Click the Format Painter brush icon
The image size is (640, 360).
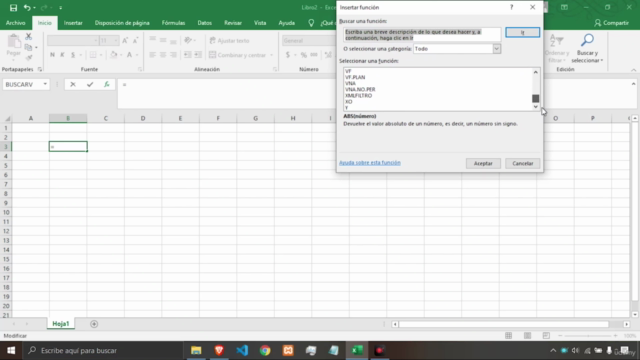coord(29,58)
